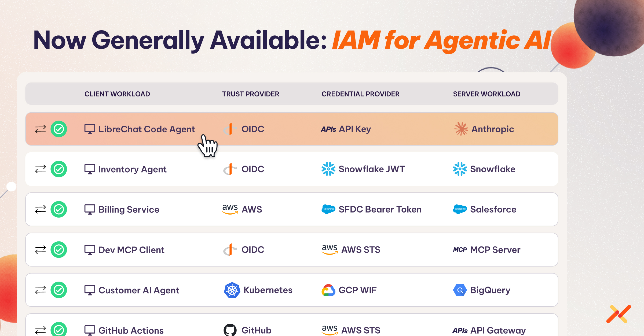The height and width of the screenshot is (336, 644).
Task: Select the Snowflake logo next to Snowflake JWT
Action: (x=328, y=169)
